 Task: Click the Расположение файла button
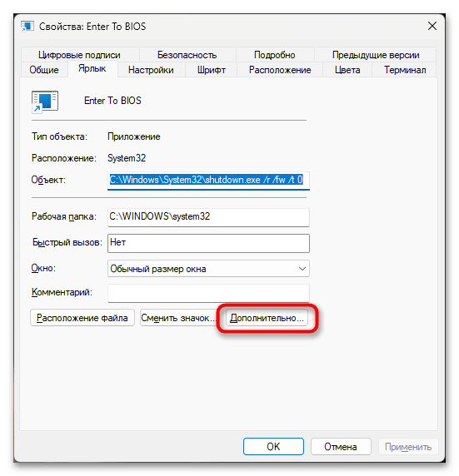82,318
